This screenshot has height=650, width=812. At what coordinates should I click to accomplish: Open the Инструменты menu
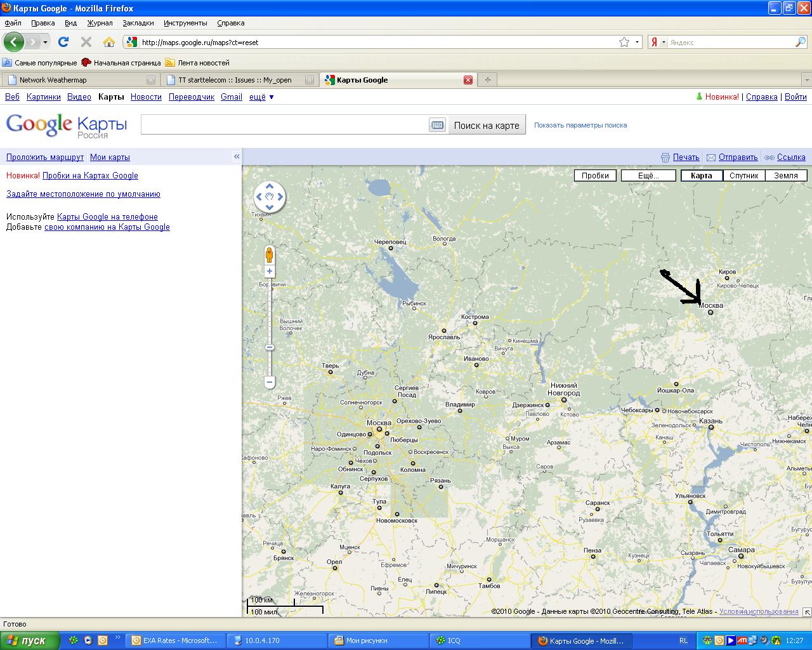click(185, 23)
